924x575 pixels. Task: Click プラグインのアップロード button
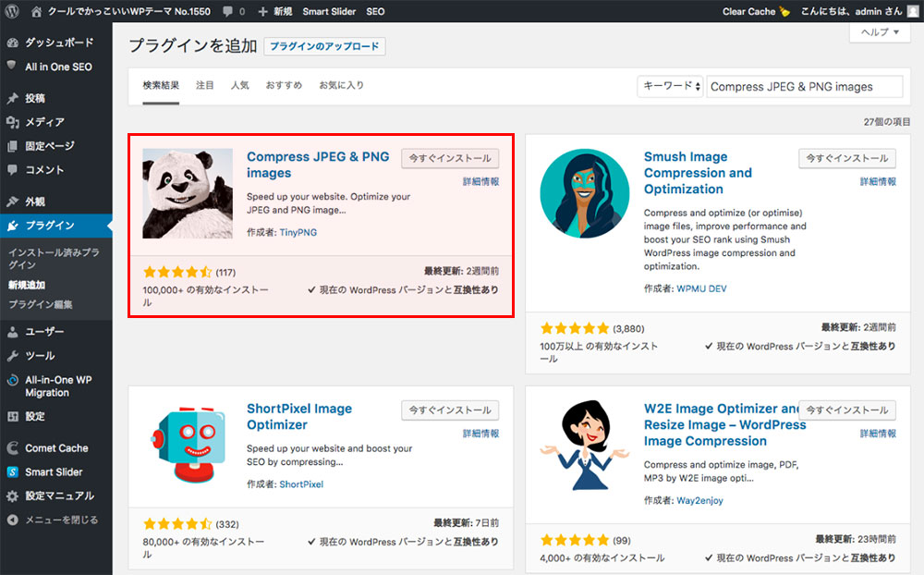[x=324, y=46]
